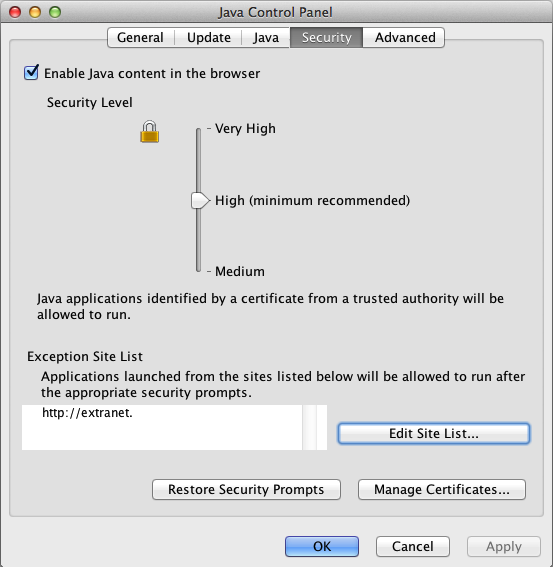Click the Cancel button
Viewport: 553px width, 567px height.
(413, 546)
